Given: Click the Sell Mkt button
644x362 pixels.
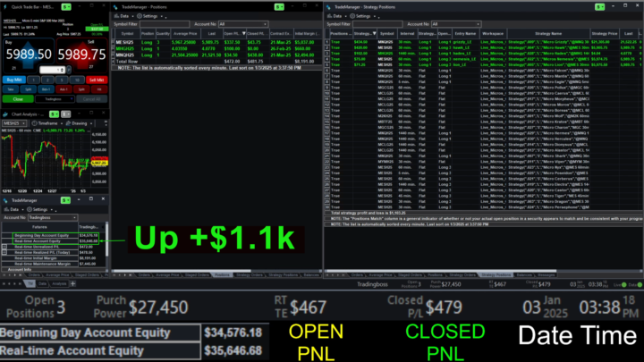Looking at the screenshot, I should 97,80.
